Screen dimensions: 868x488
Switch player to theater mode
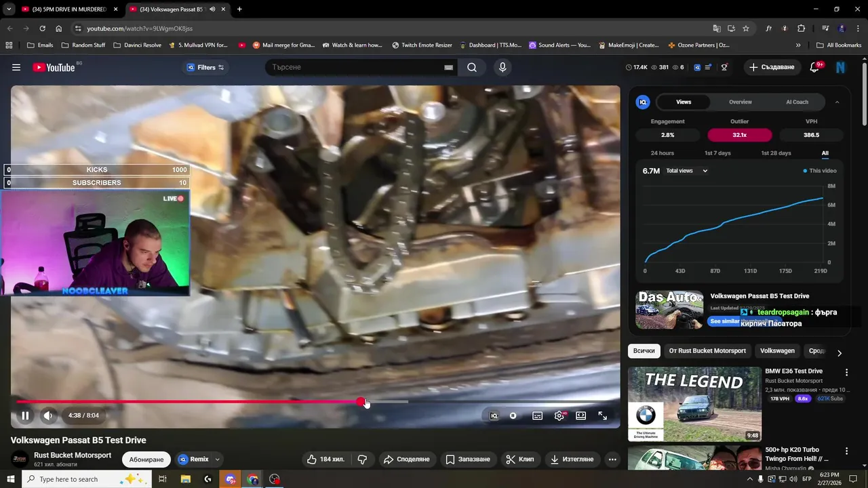[x=581, y=415]
